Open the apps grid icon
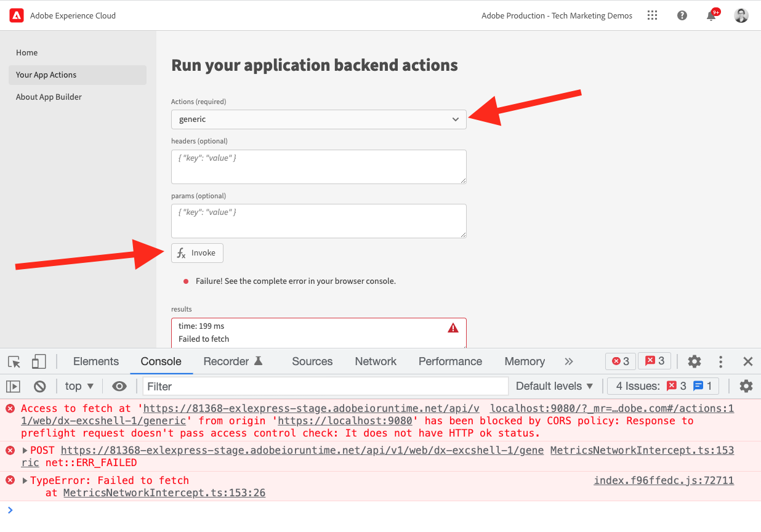 pyautogui.click(x=652, y=15)
